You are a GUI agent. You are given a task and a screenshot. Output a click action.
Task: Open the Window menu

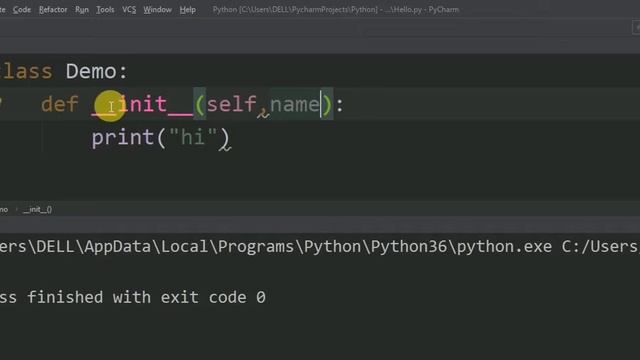(x=157, y=9)
